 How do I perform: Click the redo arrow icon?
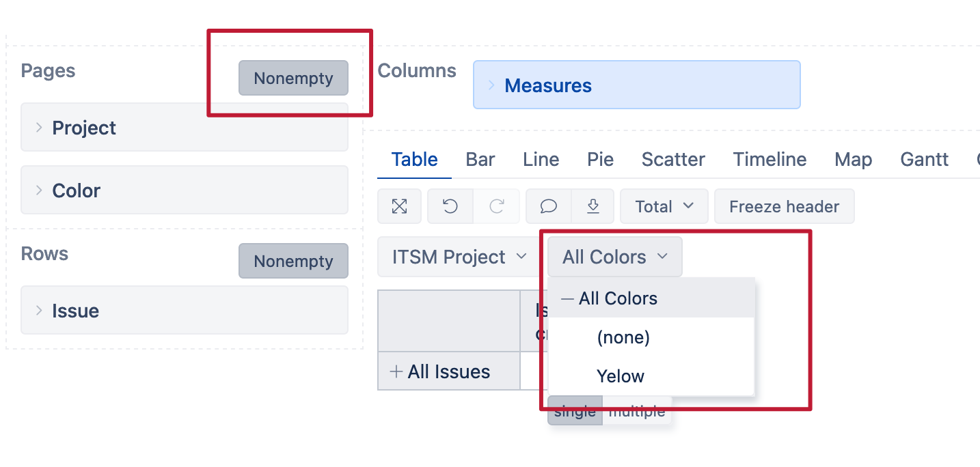point(497,206)
